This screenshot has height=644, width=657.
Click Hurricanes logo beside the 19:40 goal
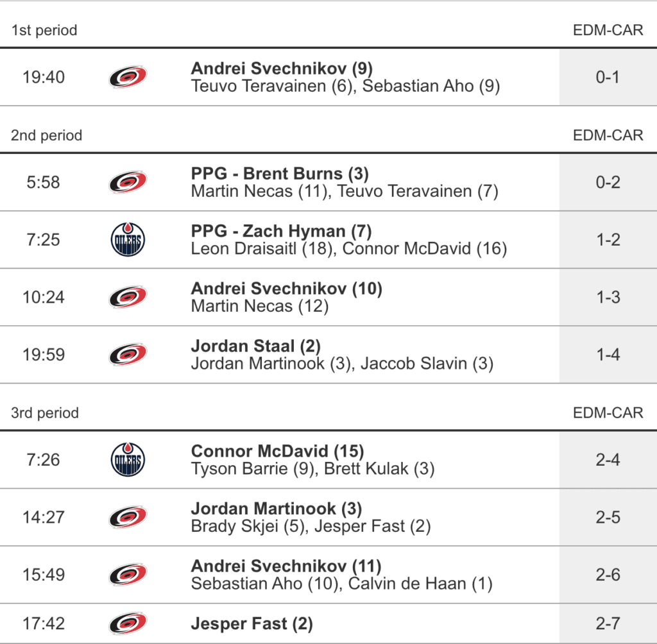click(128, 77)
